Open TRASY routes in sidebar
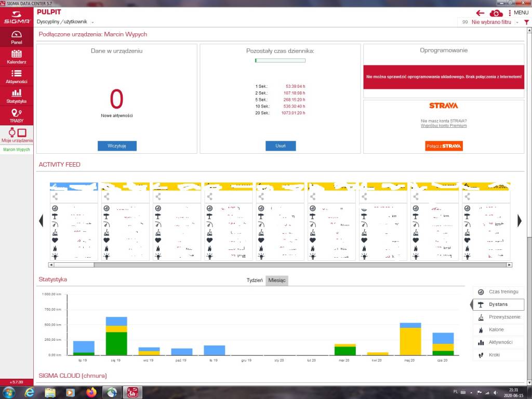Viewport: 532px width, 399px height. pyautogui.click(x=16, y=116)
